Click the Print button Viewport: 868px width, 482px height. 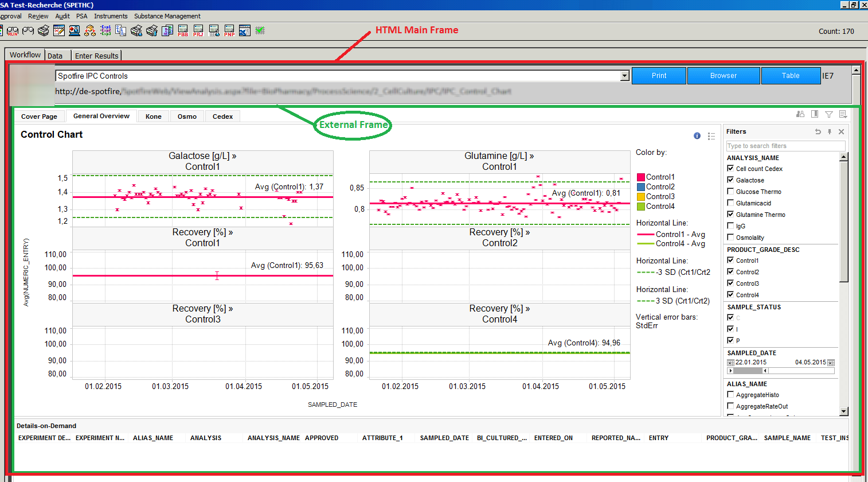(659, 75)
